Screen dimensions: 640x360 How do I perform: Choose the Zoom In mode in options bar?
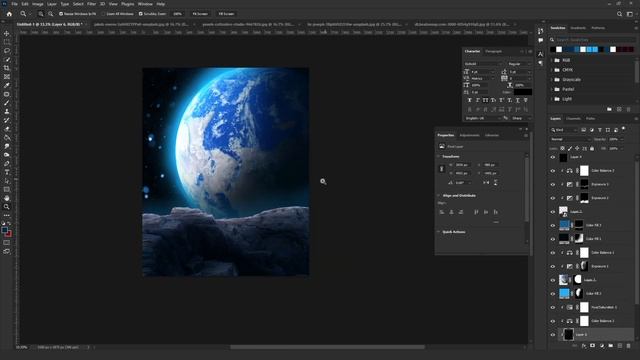41,14
